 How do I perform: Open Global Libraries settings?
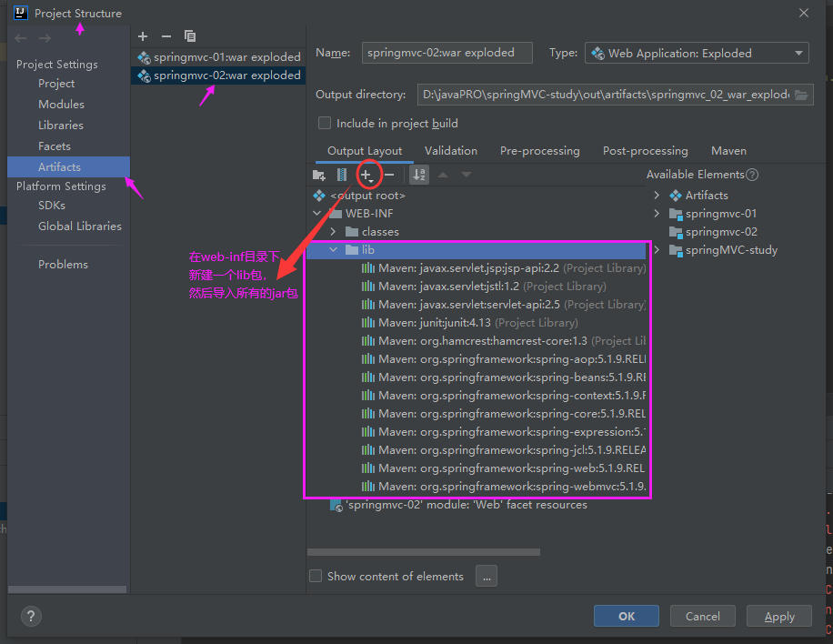point(80,226)
